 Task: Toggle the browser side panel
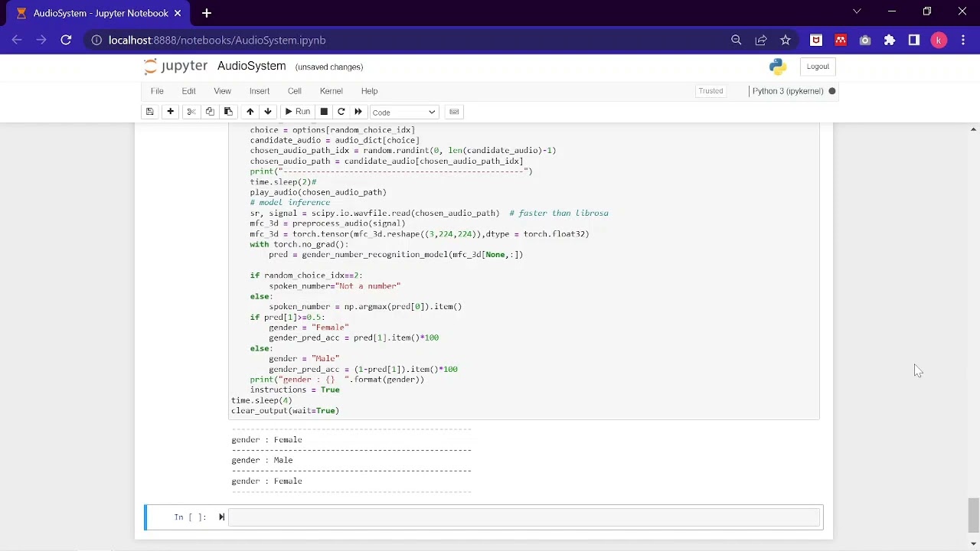[x=914, y=40]
